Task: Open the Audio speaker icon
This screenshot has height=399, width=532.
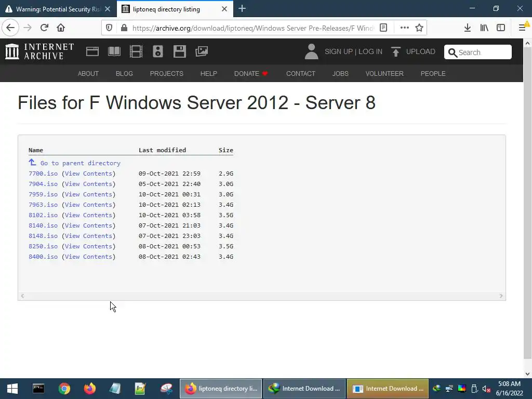Action: [158, 51]
